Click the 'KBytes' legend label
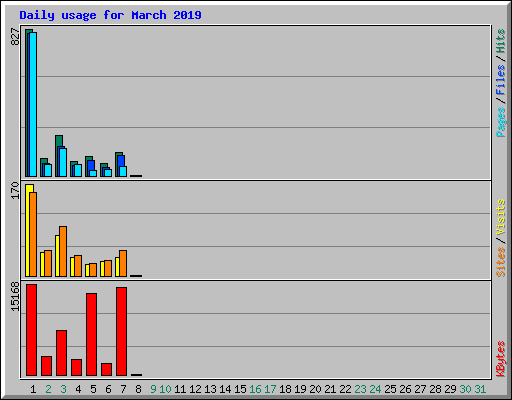The image size is (512, 400). (501, 359)
